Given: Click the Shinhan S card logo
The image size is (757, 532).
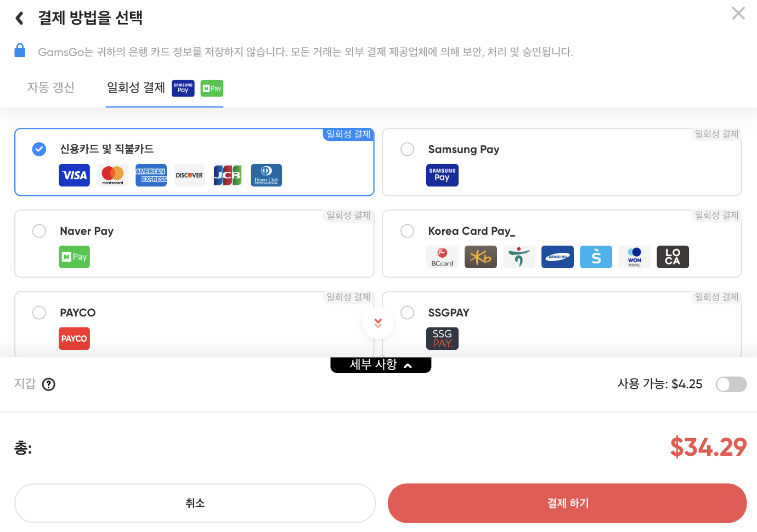Looking at the screenshot, I should [x=596, y=257].
